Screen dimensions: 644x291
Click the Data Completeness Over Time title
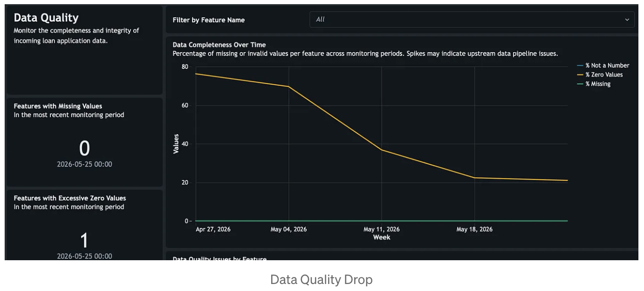click(219, 45)
